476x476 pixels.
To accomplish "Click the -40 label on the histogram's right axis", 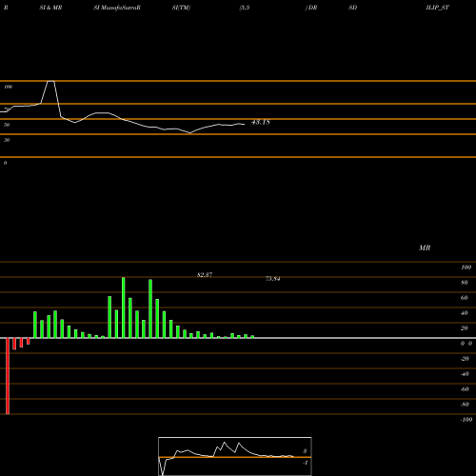I will click(x=465, y=374).
